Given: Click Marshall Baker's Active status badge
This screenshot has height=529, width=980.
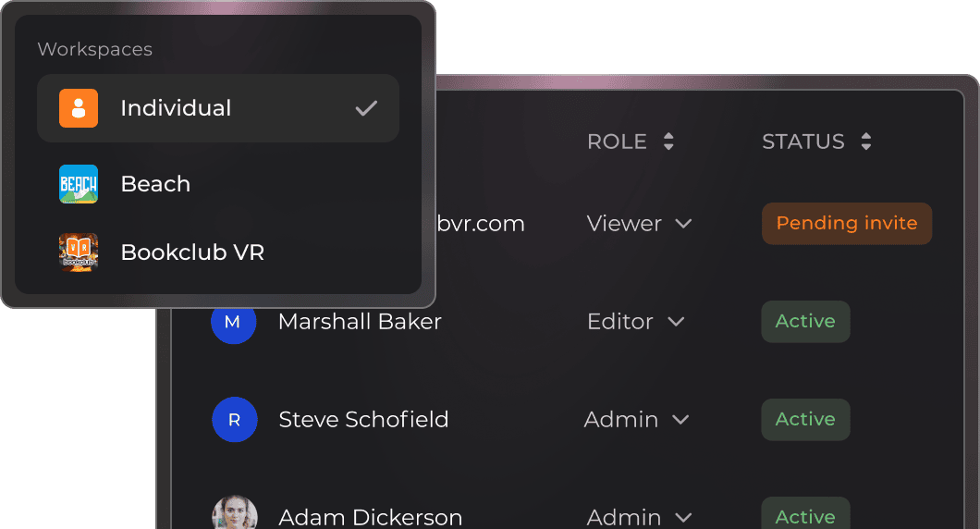Looking at the screenshot, I should (804, 322).
